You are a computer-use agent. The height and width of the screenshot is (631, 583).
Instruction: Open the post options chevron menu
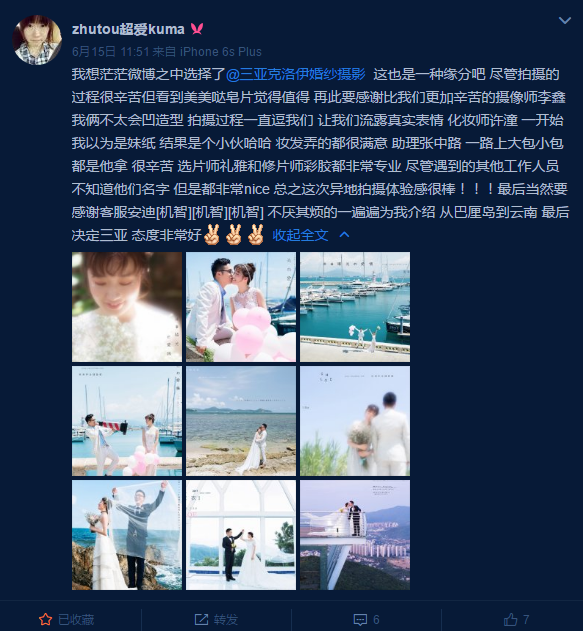564,20
